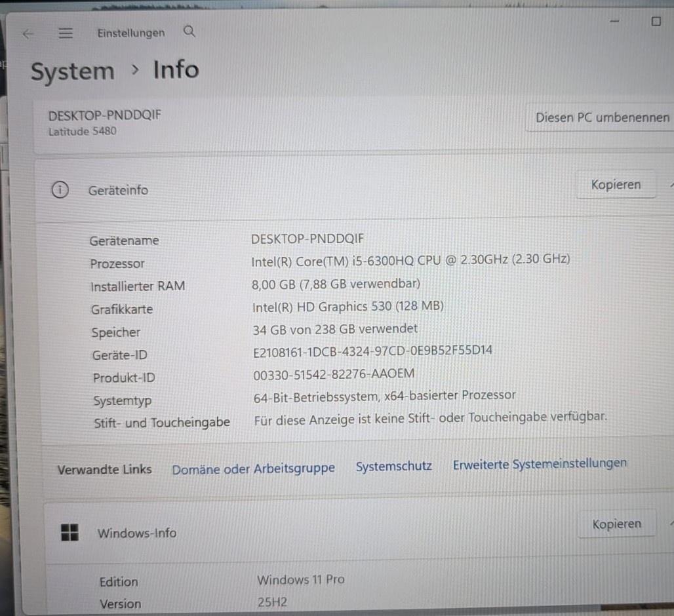Click the Windows logo icon
Image resolution: width=674 pixels, height=616 pixels.
click(69, 532)
